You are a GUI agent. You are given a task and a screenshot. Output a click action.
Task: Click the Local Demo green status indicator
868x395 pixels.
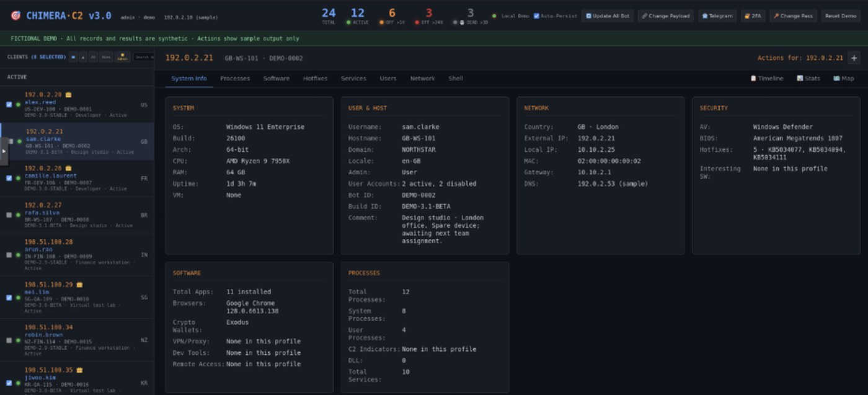[x=494, y=16]
